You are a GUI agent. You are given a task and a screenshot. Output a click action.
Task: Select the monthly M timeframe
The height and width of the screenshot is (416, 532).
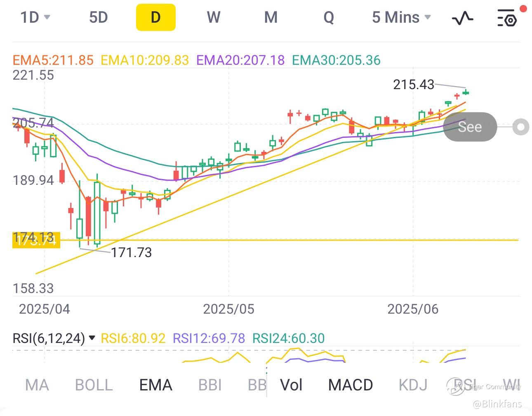click(271, 18)
